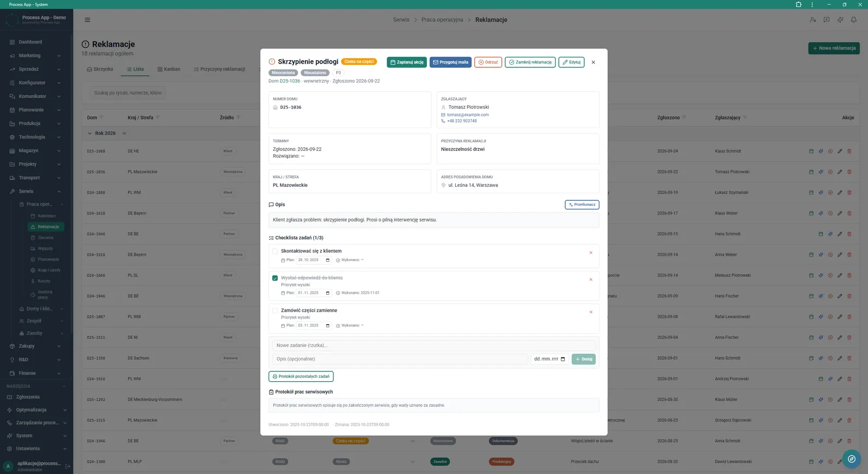Collapse the Rok 2026 group

(x=90, y=134)
